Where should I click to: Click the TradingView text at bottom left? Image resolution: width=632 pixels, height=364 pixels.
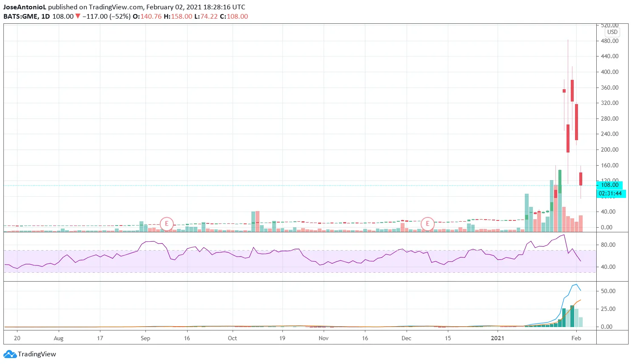click(x=37, y=354)
